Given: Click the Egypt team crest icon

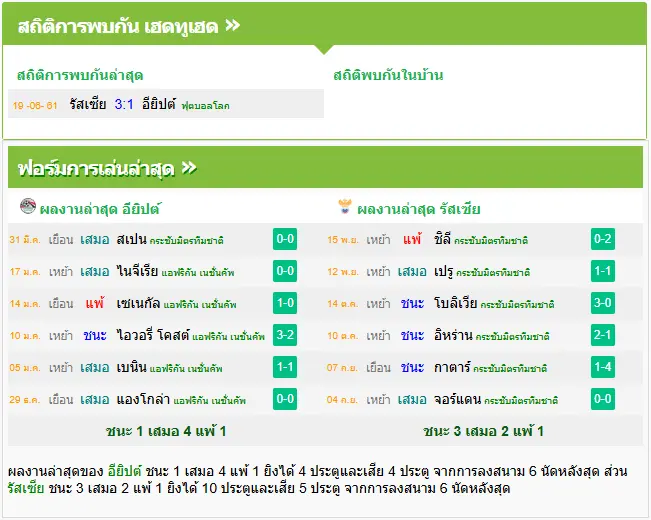Looking at the screenshot, I should (x=28, y=206).
